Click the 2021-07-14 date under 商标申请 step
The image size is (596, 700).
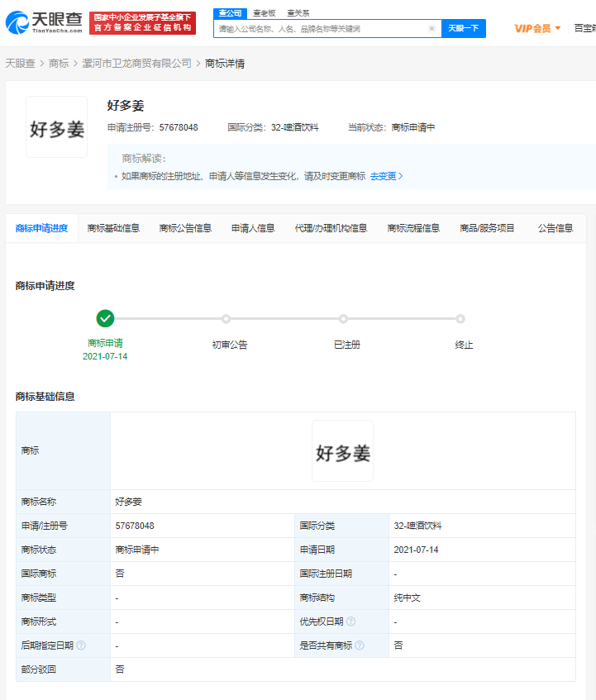[105, 356]
